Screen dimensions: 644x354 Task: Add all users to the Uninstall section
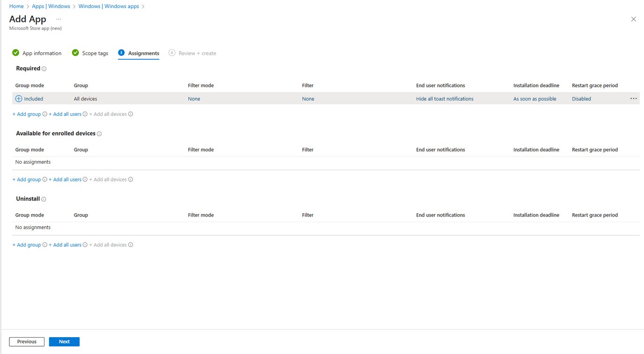coord(66,245)
